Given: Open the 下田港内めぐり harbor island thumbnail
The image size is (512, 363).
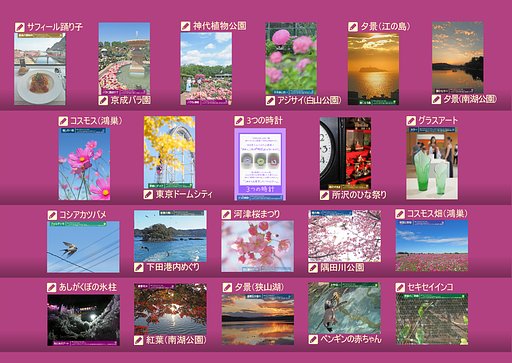Looking at the screenshot, I should 170,236.
